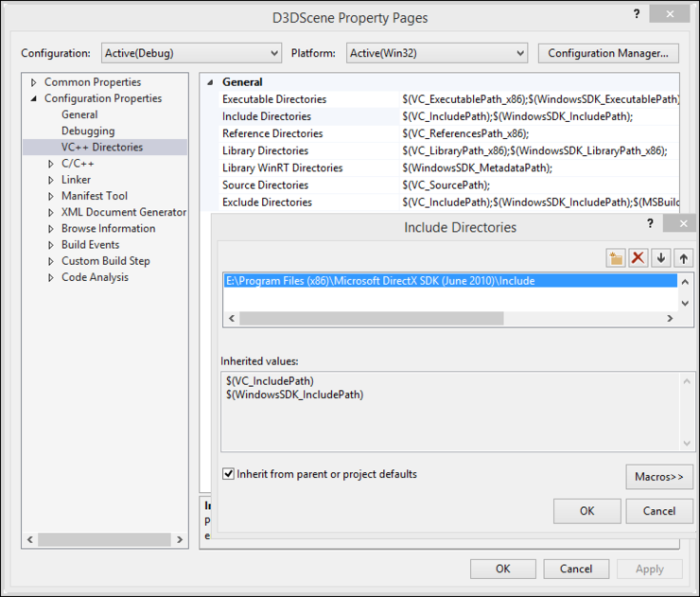Click the red X delete line icon

(639, 258)
